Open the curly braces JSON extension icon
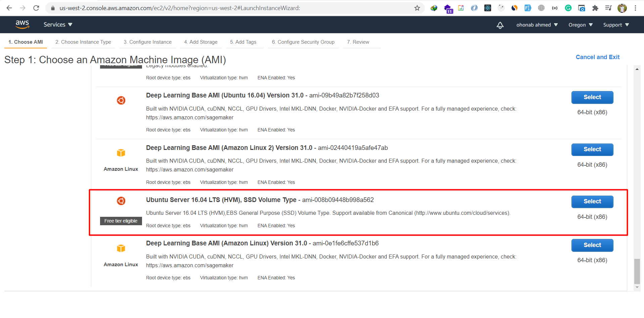The image size is (644, 318). point(555,8)
